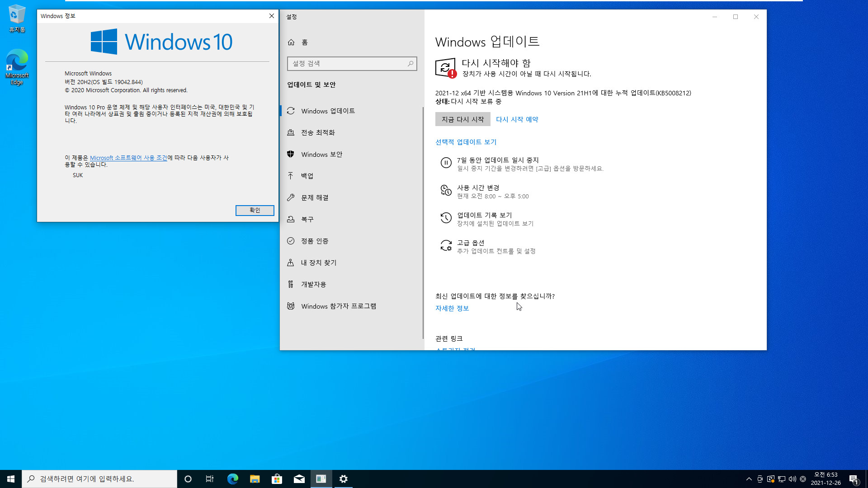Screen dimensions: 868x488
Task: Open Cortana from taskbar
Action: [x=188, y=479]
